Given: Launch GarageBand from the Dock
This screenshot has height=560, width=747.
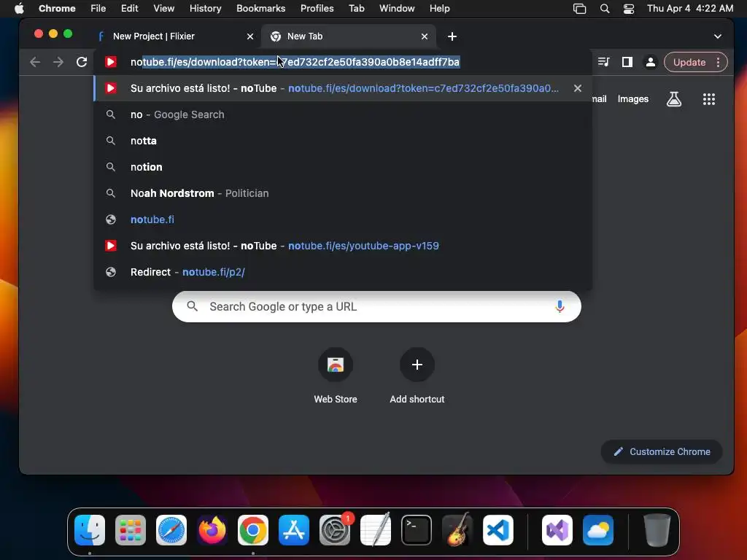Looking at the screenshot, I should pyautogui.click(x=457, y=530).
